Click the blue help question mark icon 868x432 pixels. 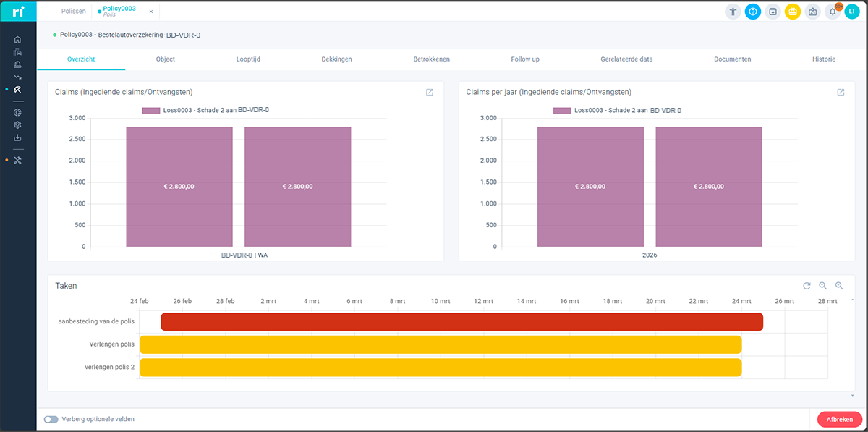(x=753, y=12)
